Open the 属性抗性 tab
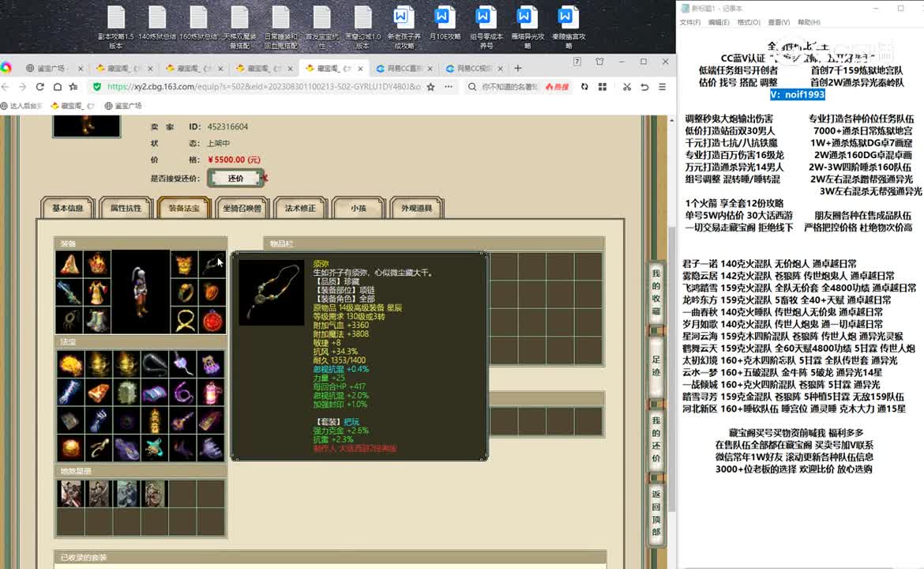 [126, 208]
